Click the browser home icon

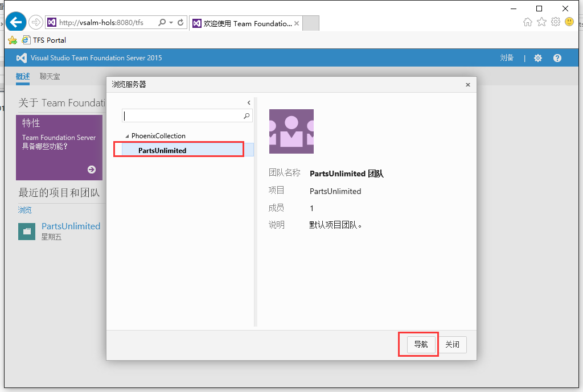click(x=528, y=22)
